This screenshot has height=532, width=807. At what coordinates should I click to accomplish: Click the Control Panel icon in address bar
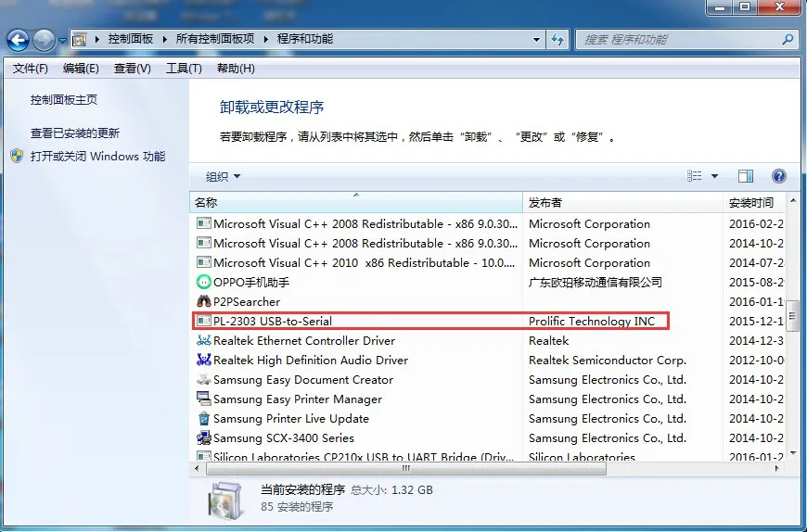pyautogui.click(x=79, y=39)
